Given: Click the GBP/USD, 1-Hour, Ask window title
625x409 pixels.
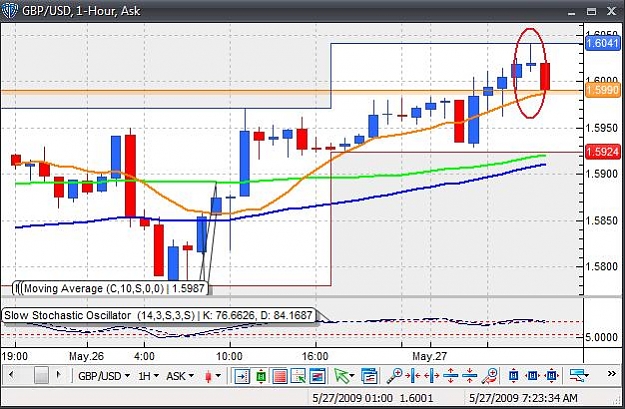Looking at the screenshot, I should click(81, 11).
